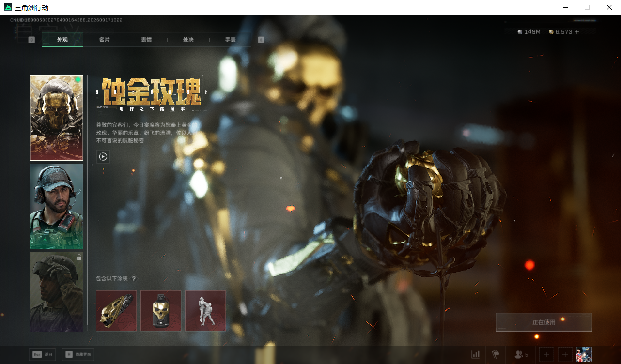Viewport: 621px width, 364px height.
Task: View the gold skull gauntlet item
Action: point(116,311)
